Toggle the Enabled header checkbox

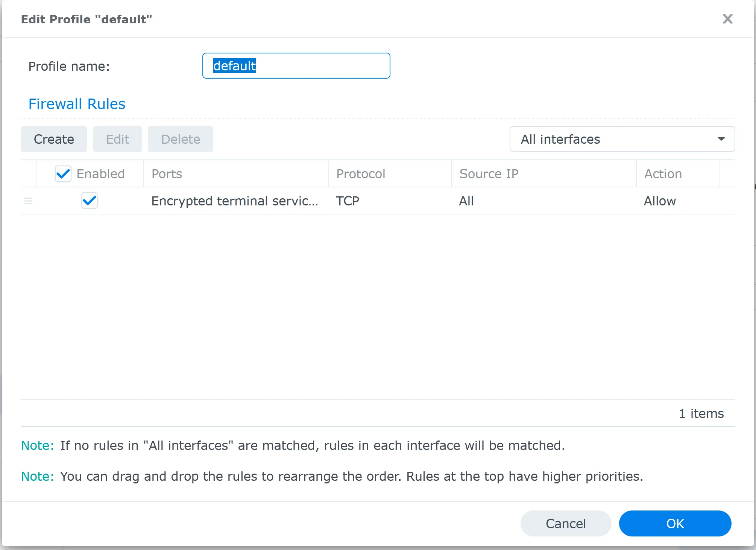coord(63,173)
